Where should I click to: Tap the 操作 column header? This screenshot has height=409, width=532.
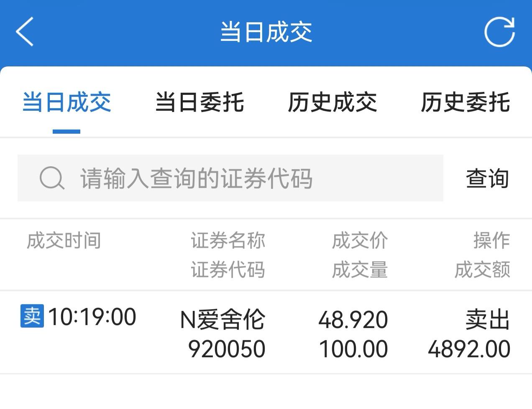(492, 241)
